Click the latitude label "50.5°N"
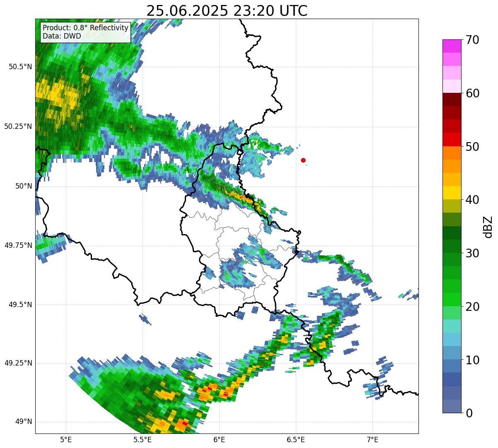 click(20, 67)
